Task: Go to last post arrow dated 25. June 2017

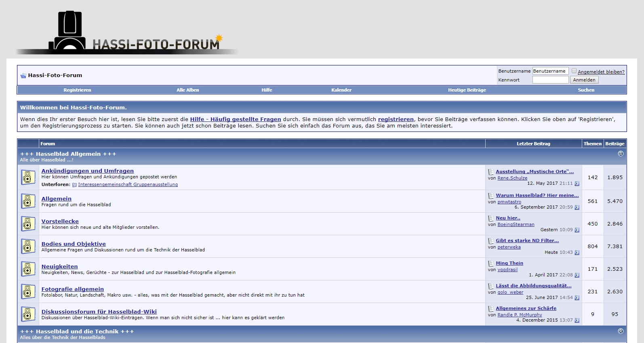Action: [x=577, y=298]
